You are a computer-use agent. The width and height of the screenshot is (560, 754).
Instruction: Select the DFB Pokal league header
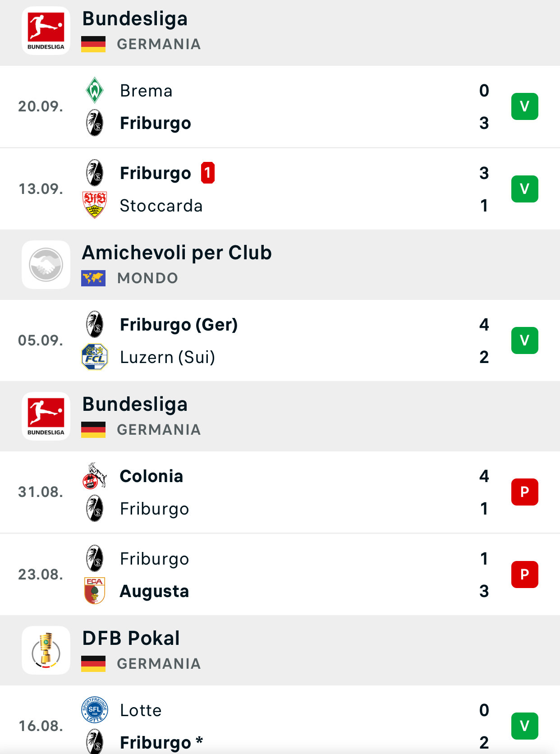coord(280,650)
